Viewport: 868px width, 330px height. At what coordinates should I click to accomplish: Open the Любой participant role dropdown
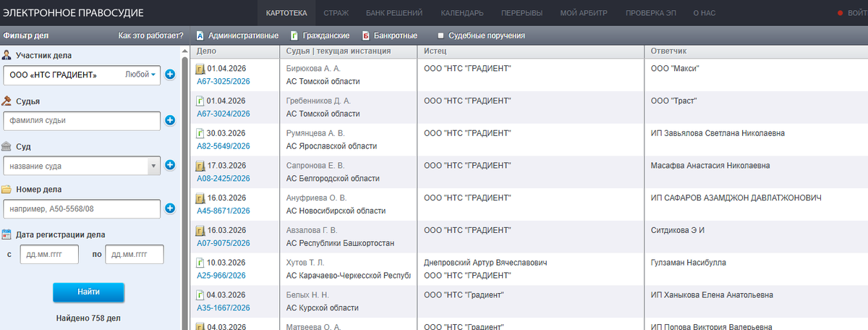pos(140,75)
